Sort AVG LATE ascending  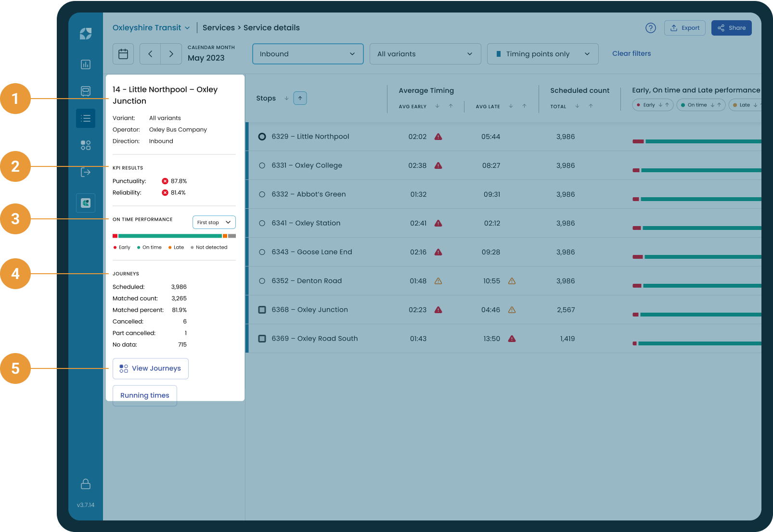(525, 106)
